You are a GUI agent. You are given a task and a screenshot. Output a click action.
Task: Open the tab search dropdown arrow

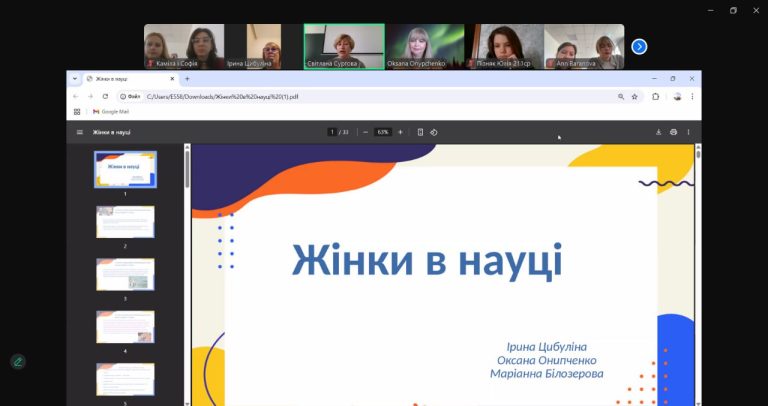[x=75, y=78]
